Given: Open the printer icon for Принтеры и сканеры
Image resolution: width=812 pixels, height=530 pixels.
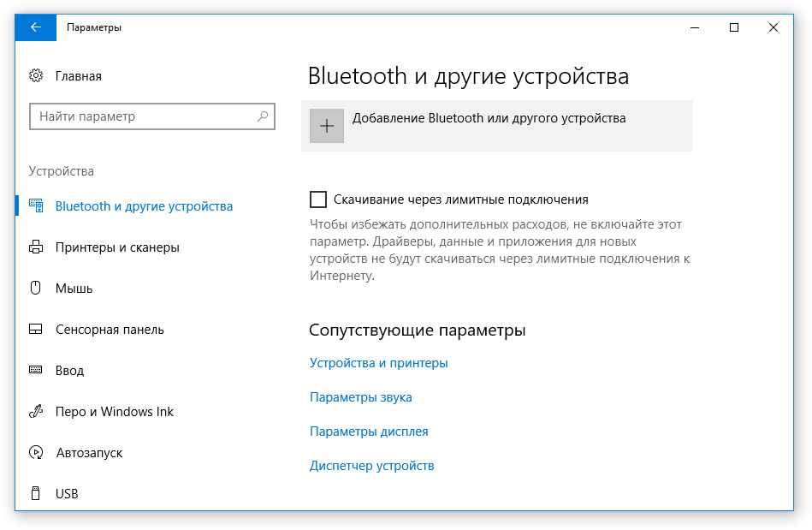Looking at the screenshot, I should (x=36, y=247).
